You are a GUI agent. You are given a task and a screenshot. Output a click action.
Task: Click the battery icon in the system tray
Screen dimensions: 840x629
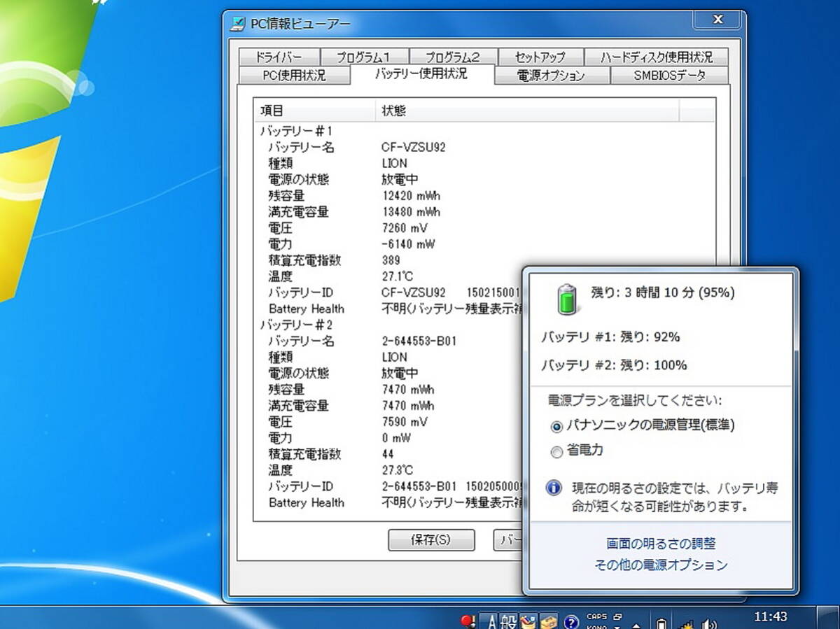pyautogui.click(x=661, y=623)
